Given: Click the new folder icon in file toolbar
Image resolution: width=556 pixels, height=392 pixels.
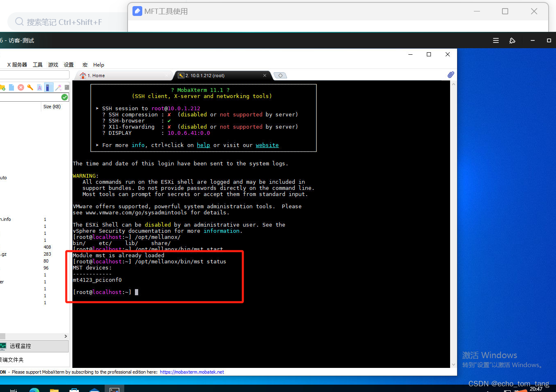Looking at the screenshot, I should [2, 87].
